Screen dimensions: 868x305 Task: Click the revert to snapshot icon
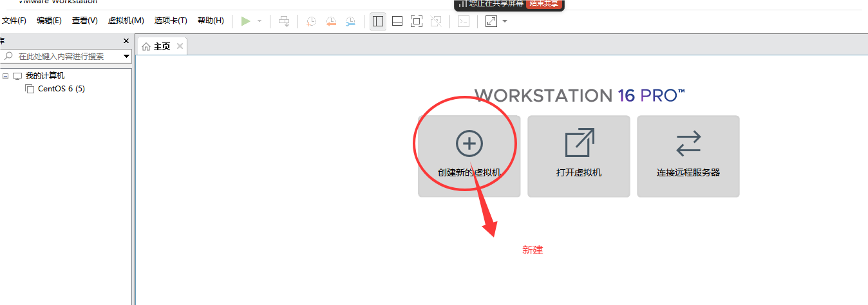[331, 21]
